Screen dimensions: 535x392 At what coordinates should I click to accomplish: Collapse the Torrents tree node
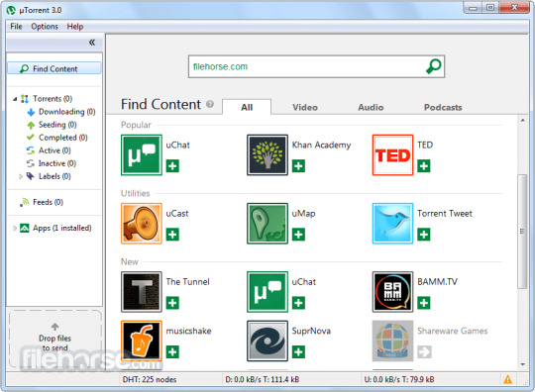[15, 99]
